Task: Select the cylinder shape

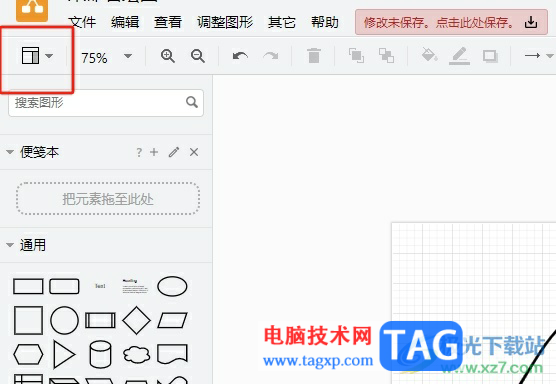Action: coord(100,354)
